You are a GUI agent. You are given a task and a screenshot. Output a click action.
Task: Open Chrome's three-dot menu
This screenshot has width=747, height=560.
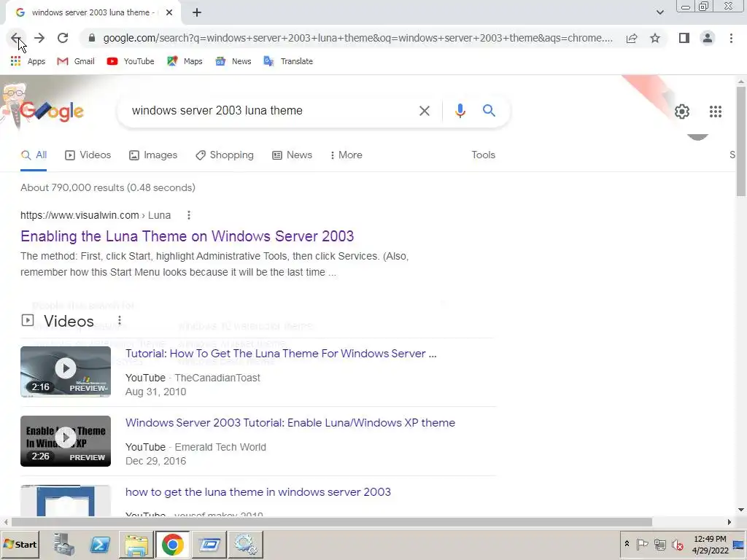[x=731, y=38]
